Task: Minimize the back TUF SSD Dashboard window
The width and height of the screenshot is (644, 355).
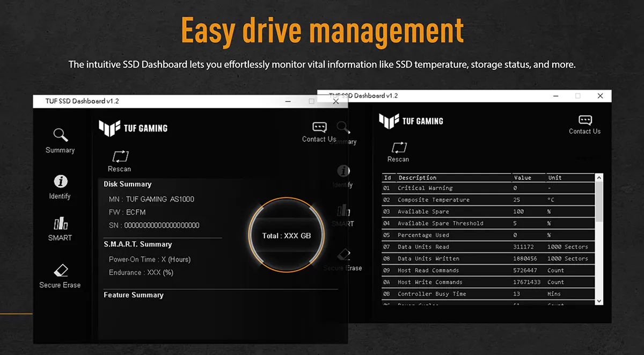Action: pos(557,96)
